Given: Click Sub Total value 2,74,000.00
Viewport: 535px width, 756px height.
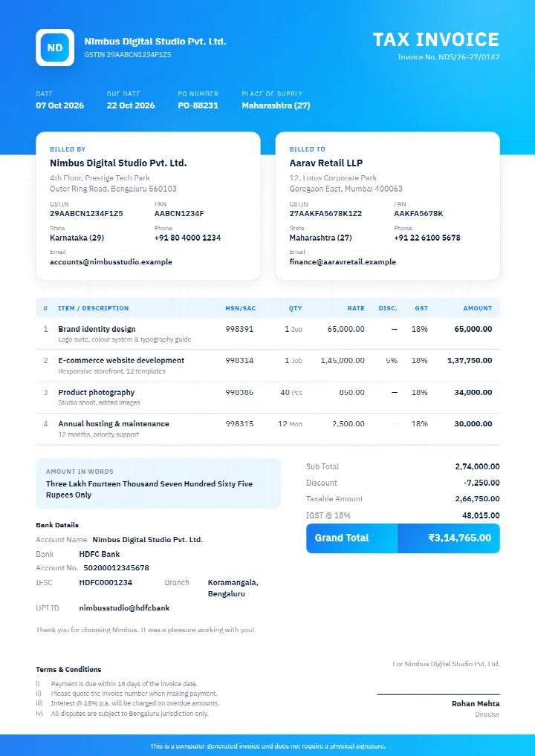Looking at the screenshot, I should [x=478, y=466].
